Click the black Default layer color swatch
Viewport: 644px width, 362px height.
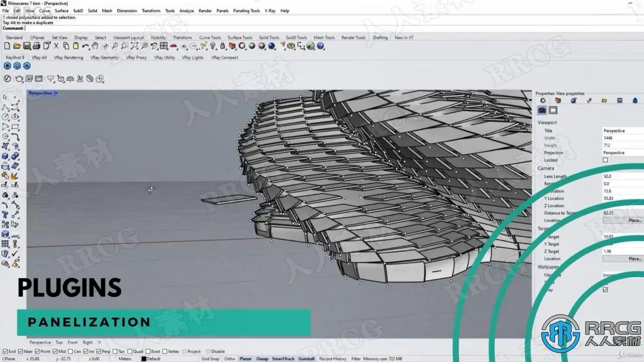pos(144,359)
